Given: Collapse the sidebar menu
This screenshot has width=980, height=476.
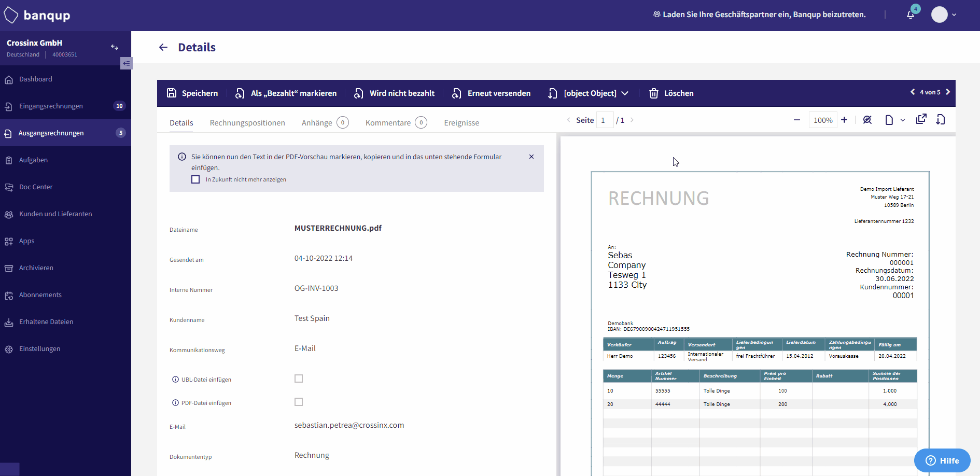Looking at the screenshot, I should coord(126,63).
